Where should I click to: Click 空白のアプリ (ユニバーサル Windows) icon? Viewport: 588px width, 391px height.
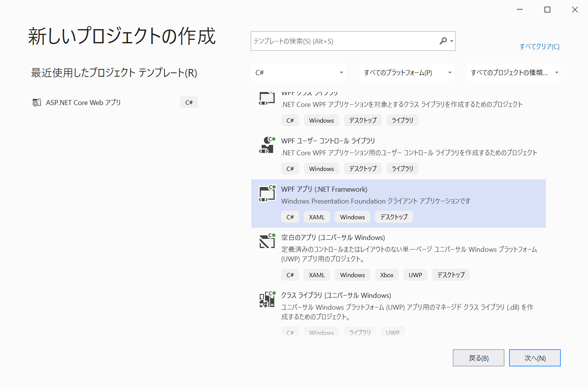[267, 241]
